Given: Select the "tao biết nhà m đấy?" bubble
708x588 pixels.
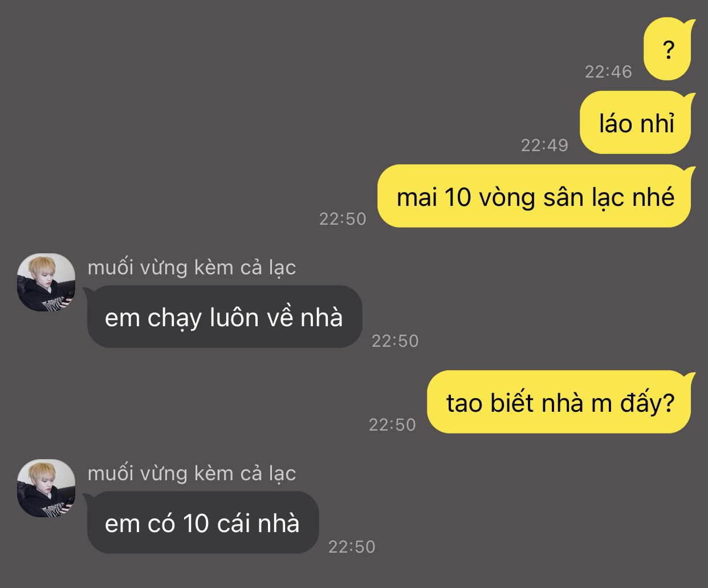Looking at the screenshot, I should (x=560, y=402).
